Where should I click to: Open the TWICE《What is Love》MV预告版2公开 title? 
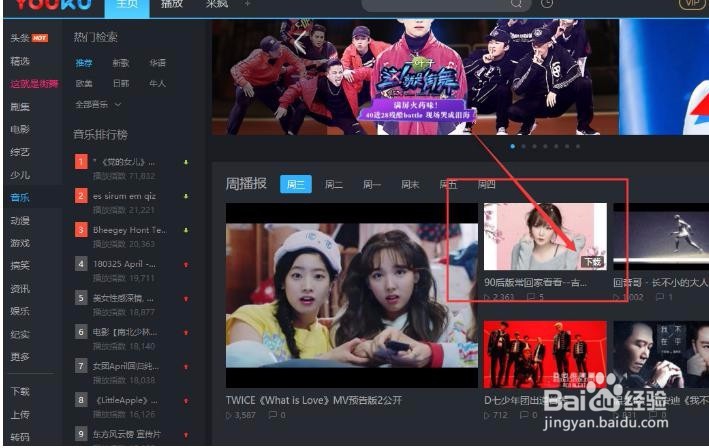coord(314,401)
